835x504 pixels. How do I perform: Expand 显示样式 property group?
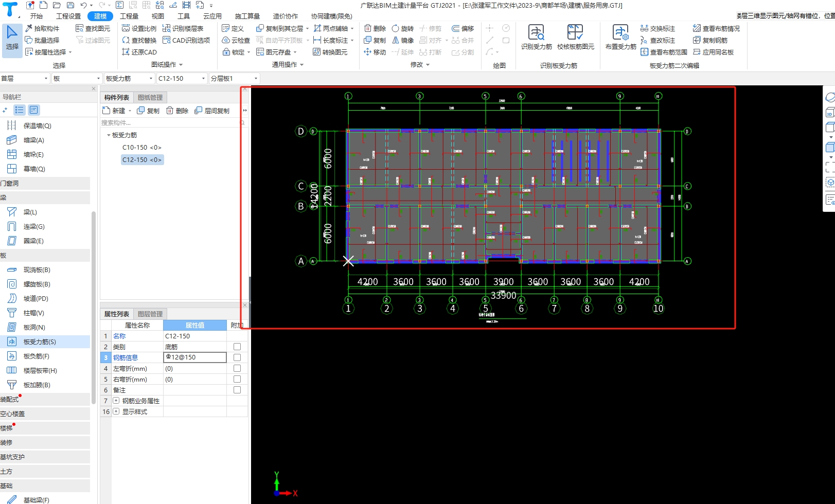coord(116,411)
